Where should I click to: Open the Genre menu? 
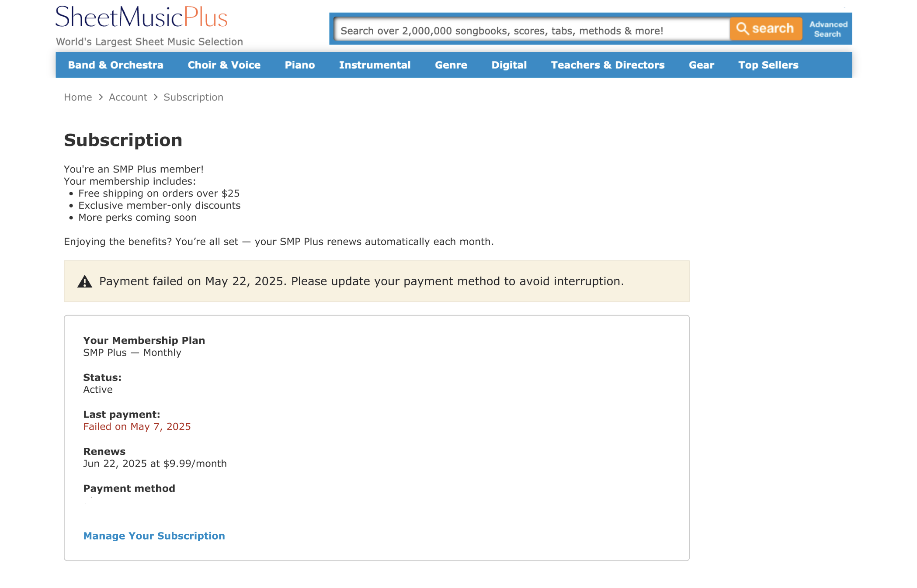[x=451, y=65]
